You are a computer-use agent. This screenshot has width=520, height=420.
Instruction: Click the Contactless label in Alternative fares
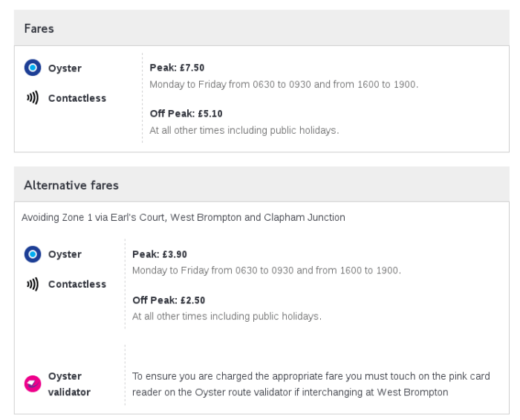pyautogui.click(x=77, y=284)
